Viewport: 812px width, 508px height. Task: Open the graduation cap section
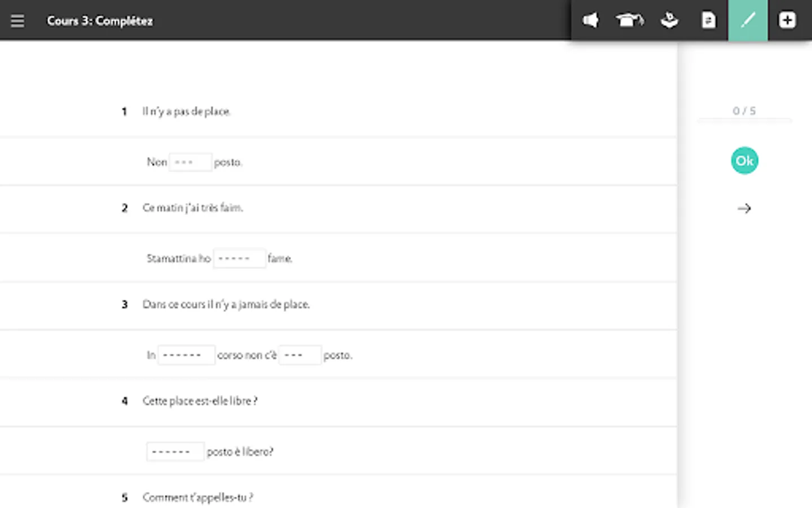pos(629,21)
